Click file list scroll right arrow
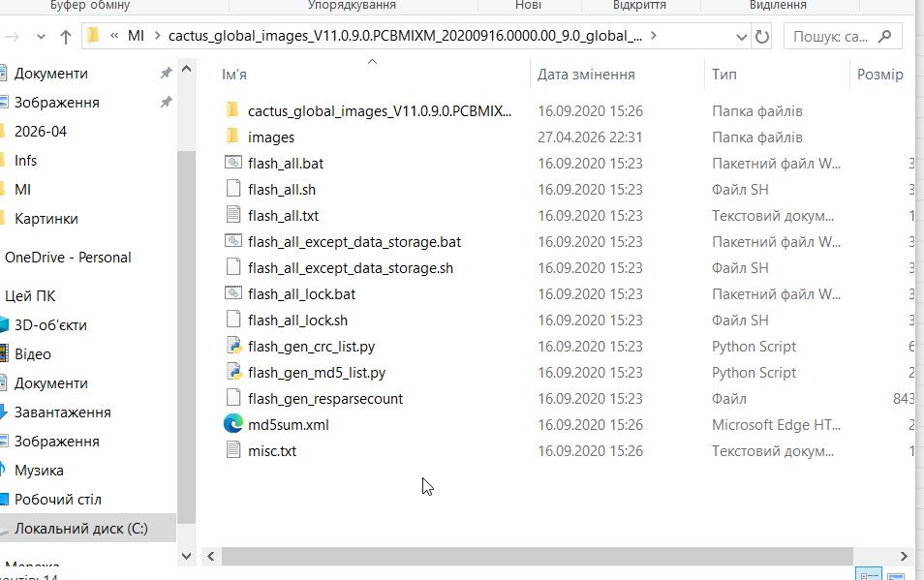This screenshot has height=580, width=924. (904, 556)
